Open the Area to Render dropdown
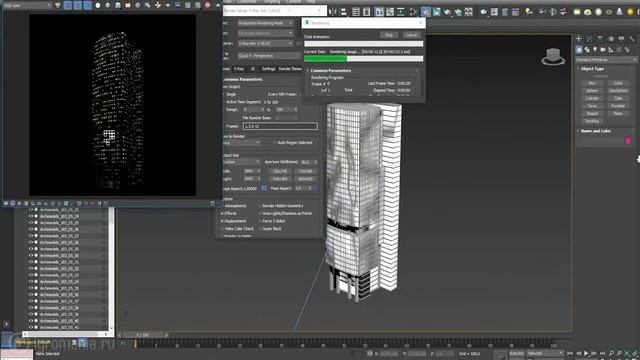Image resolution: width=640 pixels, height=360 pixels. (241, 143)
